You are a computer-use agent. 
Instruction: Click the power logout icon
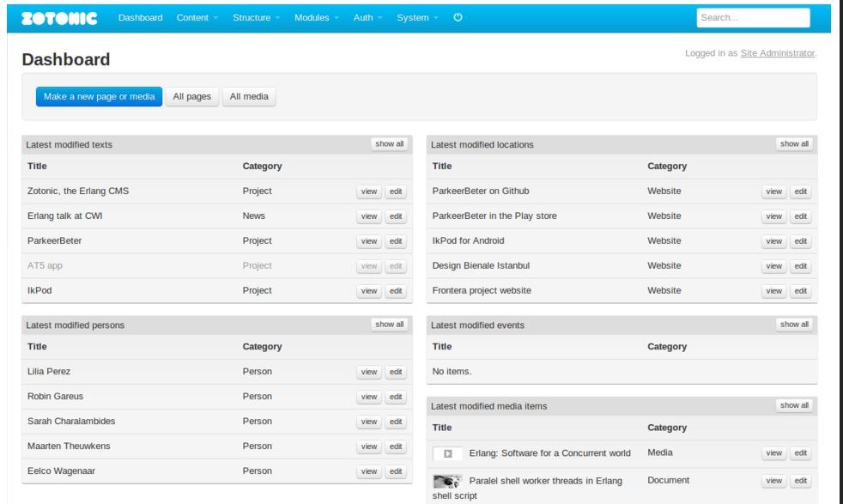tap(458, 18)
